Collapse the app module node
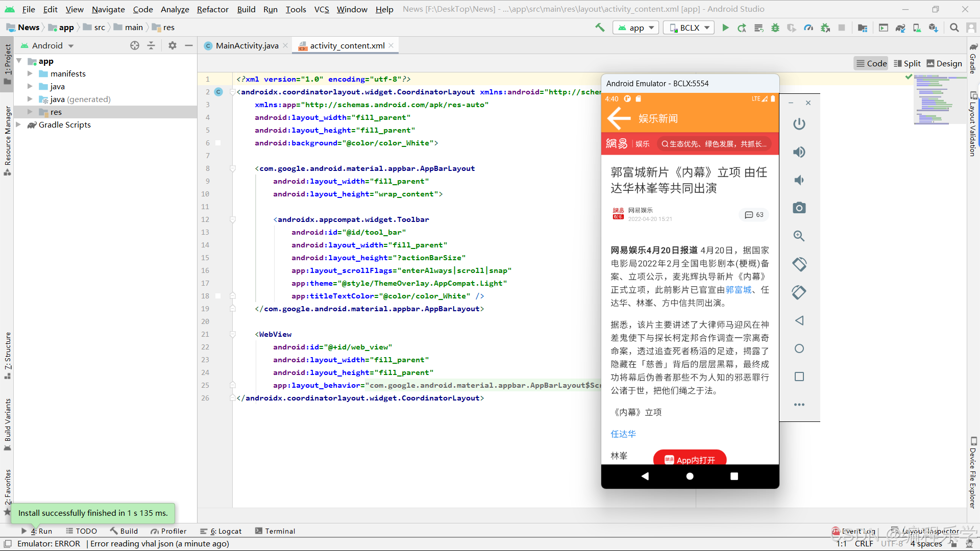 [18, 61]
